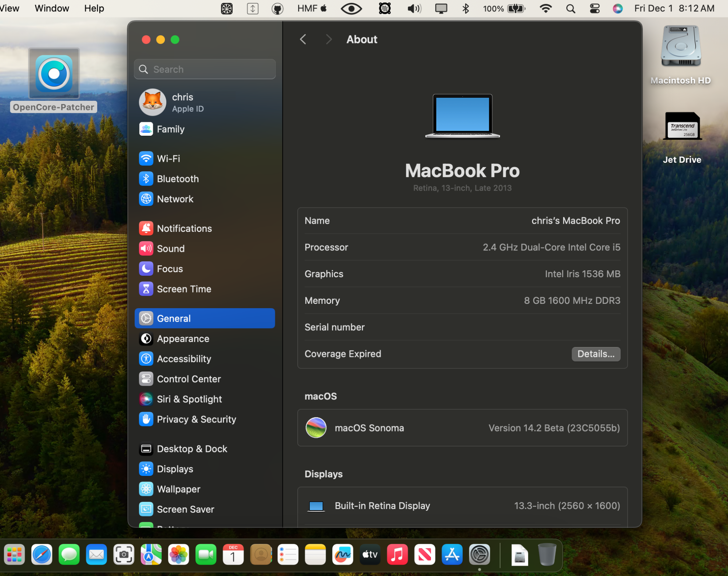The image size is (728, 576).
Task: Go back with the left chevron
Action: pos(303,39)
